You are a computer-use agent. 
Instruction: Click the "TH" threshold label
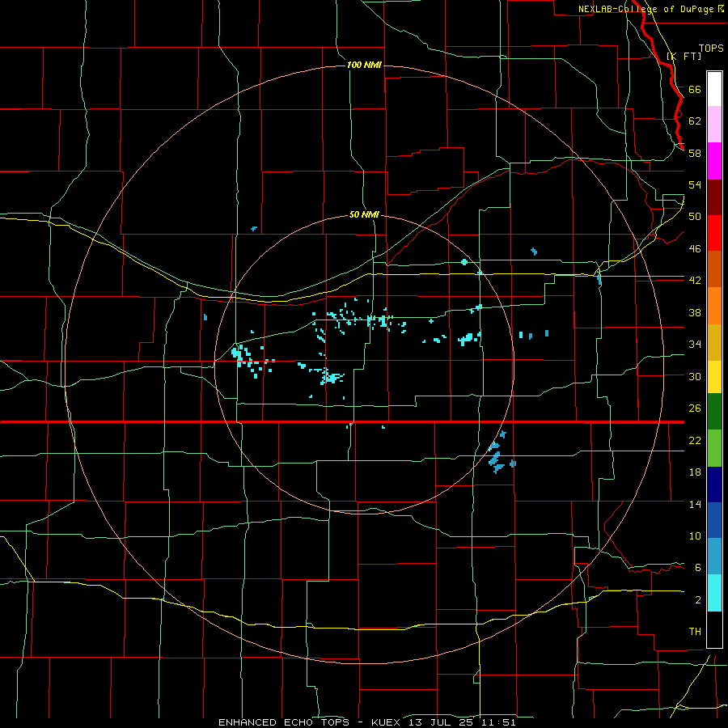click(x=695, y=632)
